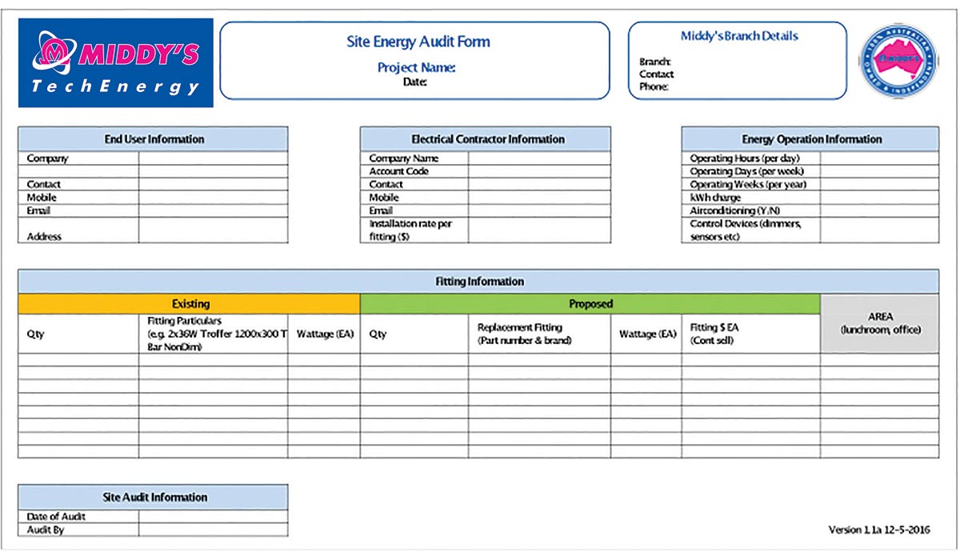Click the Airconditioning (Y/N) input cell
Screen dimensions: 960x560
[x=879, y=210]
